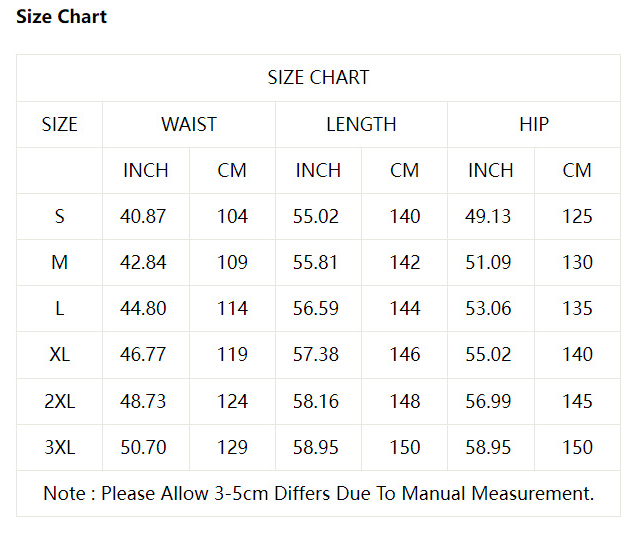
Task: Click the S size row label
Action: (x=59, y=217)
